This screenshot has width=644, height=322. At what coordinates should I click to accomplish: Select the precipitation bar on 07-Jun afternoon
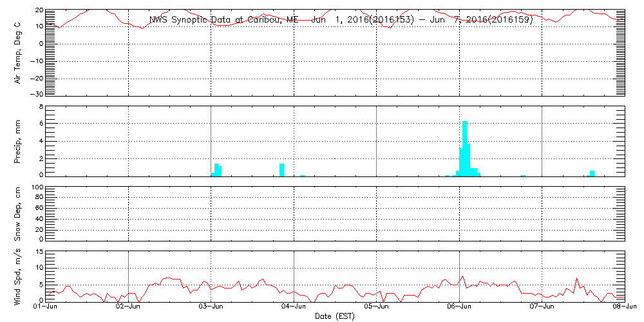click(592, 173)
